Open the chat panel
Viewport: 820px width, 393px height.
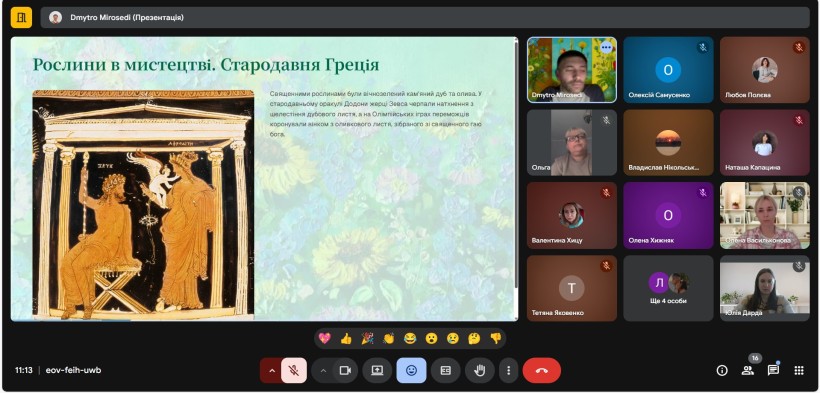[x=773, y=370]
